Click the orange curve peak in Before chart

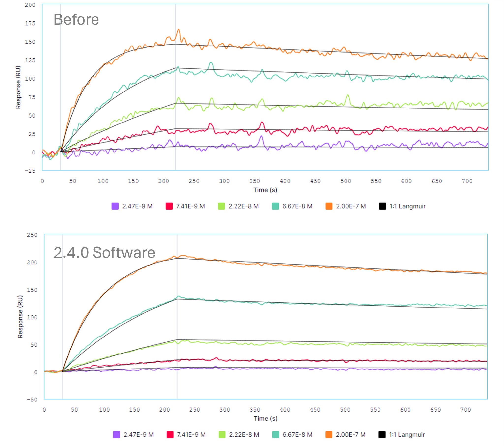tap(178, 30)
